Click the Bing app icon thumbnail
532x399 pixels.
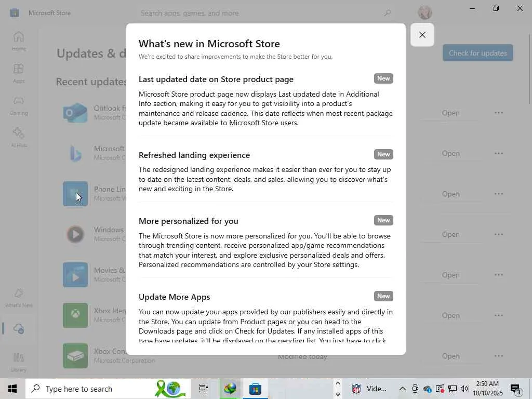[x=75, y=153]
